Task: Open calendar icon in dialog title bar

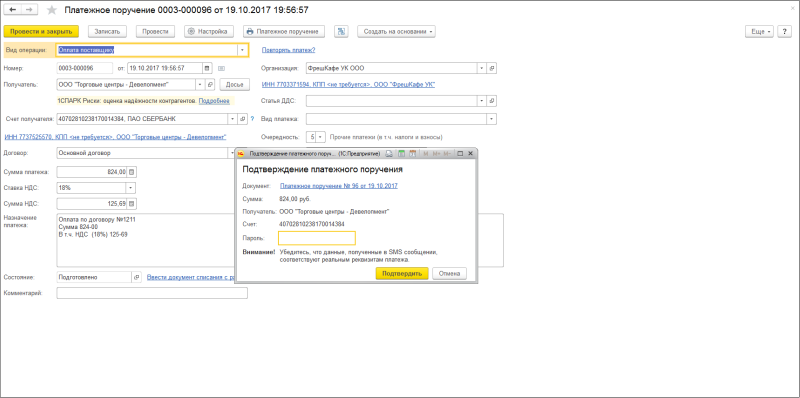Action: tap(412, 153)
